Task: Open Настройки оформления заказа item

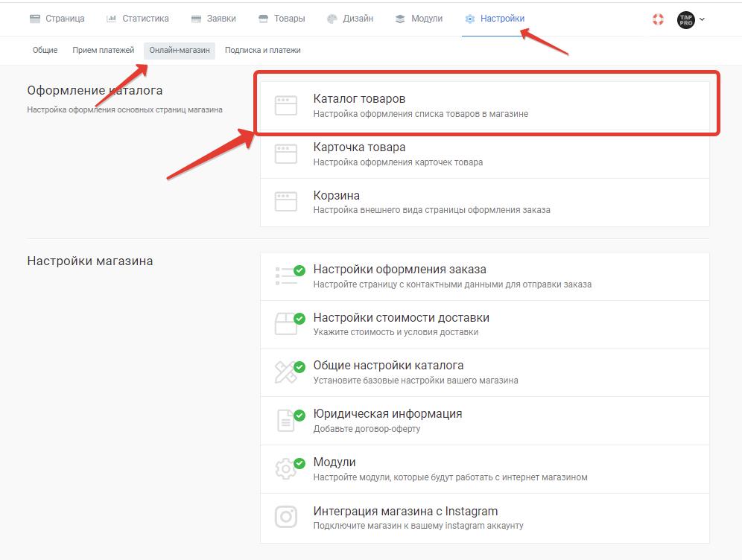Action: point(484,276)
